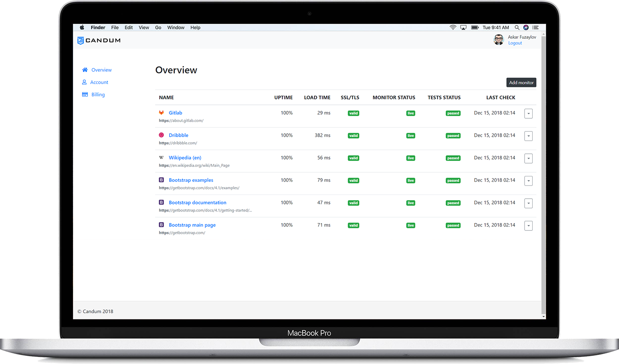The image size is (619, 364).
Task: Click the https://about.gitlab.com/ URL text
Action: coord(181,121)
